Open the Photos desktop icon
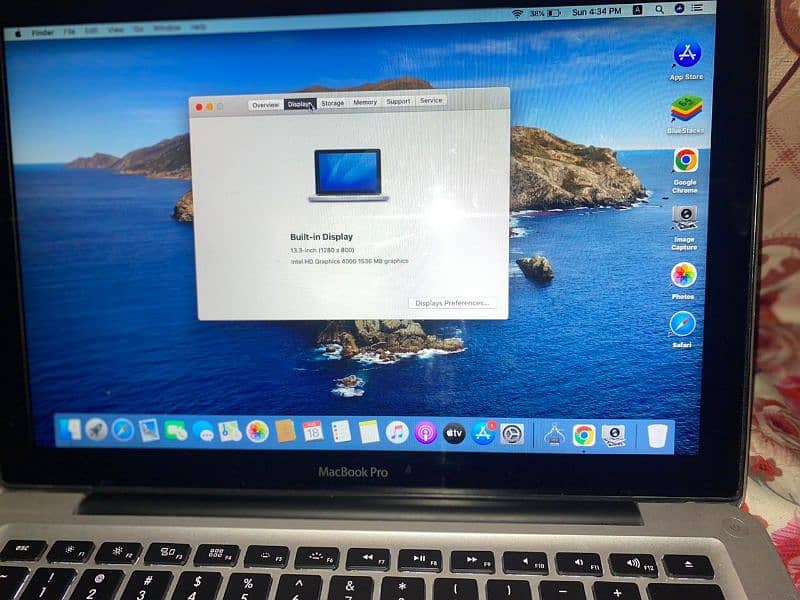 coord(684,274)
